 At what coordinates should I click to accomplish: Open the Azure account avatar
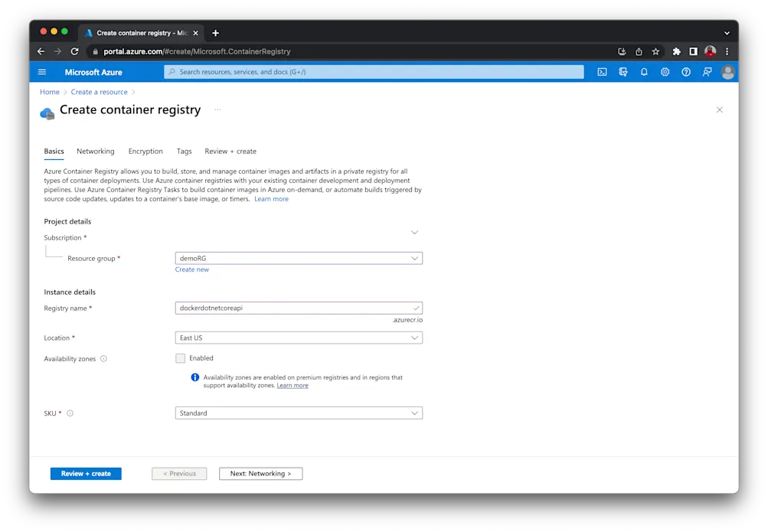click(x=728, y=71)
